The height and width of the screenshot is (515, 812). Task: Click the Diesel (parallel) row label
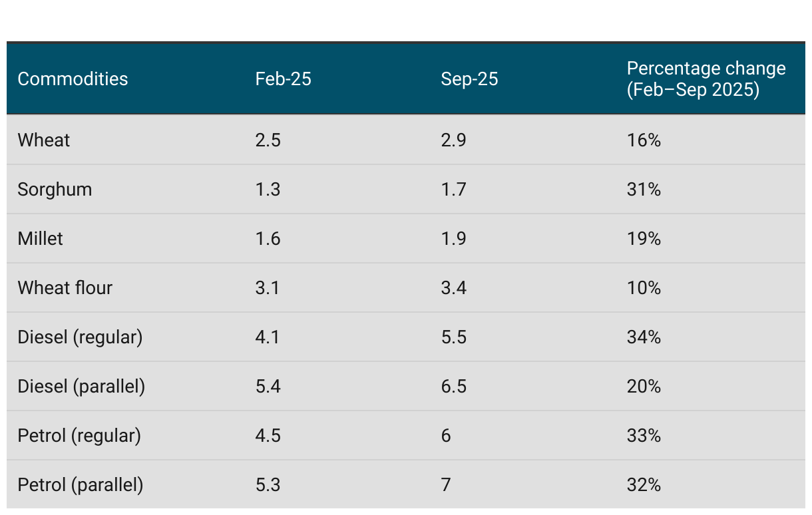[x=81, y=386]
